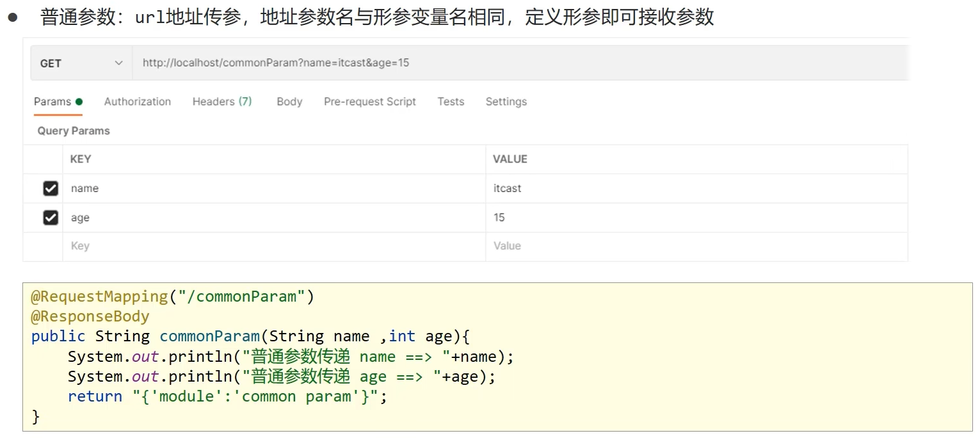Click the empty Value placeholder field

[x=697, y=247]
